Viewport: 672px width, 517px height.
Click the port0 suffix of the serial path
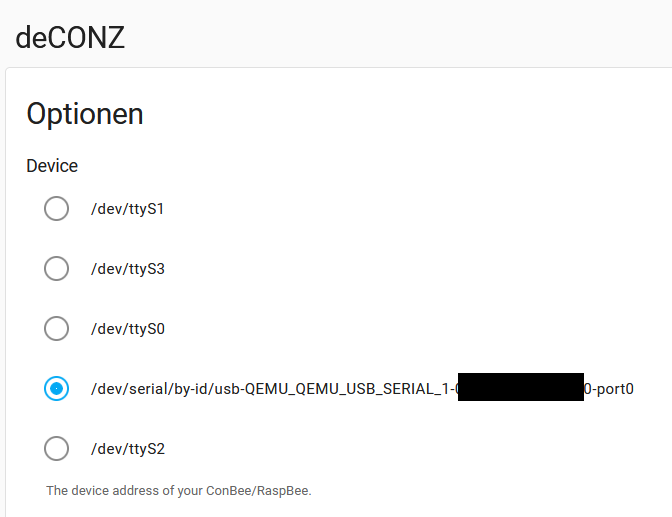point(615,389)
